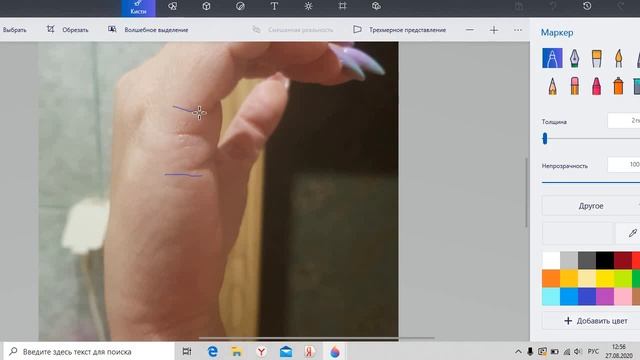The image size is (640, 360).
Task: Choose the purple color swatch
Action: pyautogui.click(x=605, y=296)
